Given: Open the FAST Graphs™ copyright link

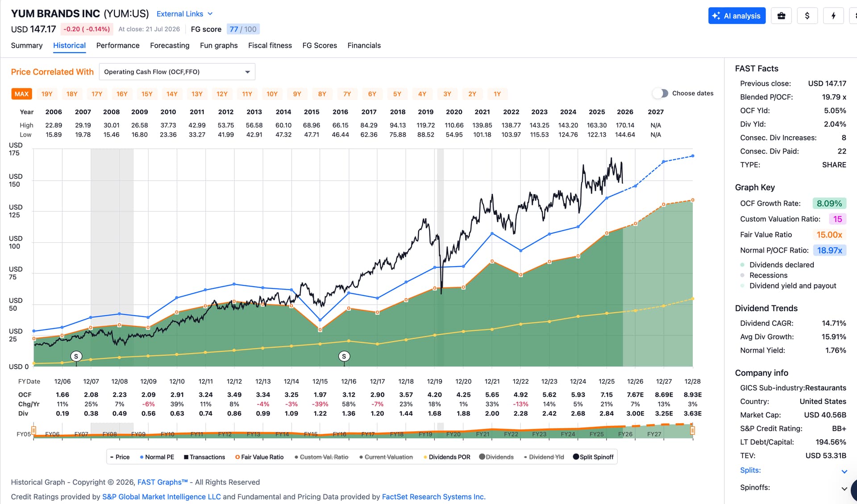Looking at the screenshot, I should click(x=162, y=482).
